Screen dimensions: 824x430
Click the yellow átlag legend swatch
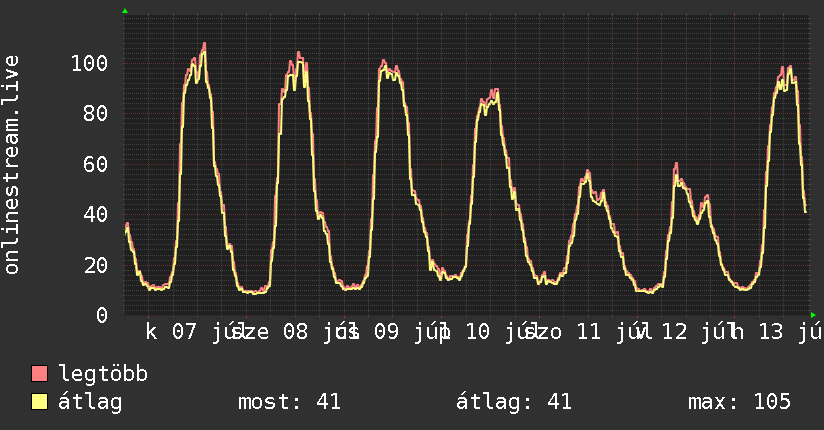[39, 402]
